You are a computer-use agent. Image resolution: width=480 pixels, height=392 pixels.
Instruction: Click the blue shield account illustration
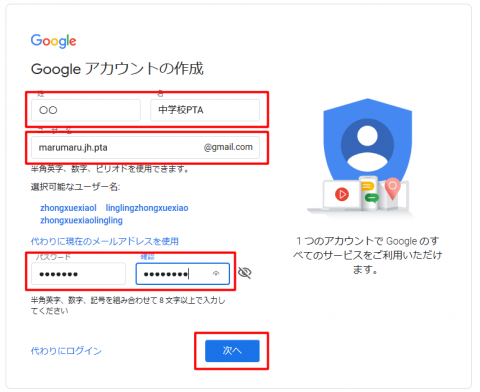pos(368,143)
